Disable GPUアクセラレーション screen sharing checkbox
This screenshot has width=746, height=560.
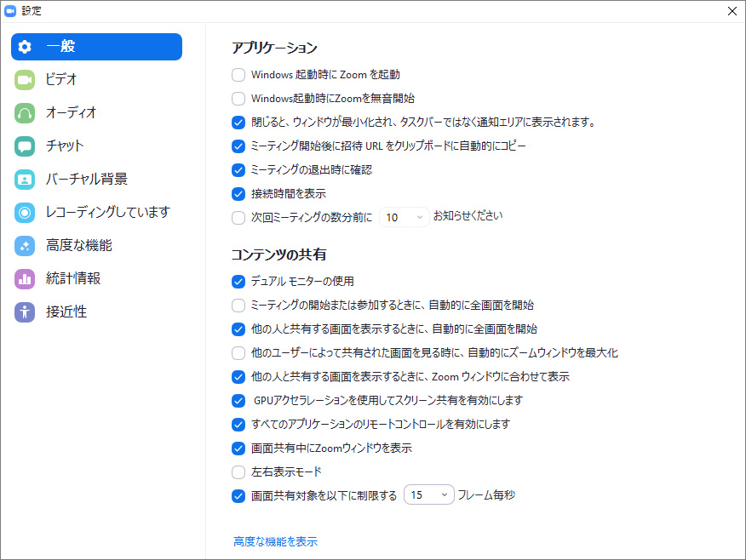pyautogui.click(x=238, y=401)
